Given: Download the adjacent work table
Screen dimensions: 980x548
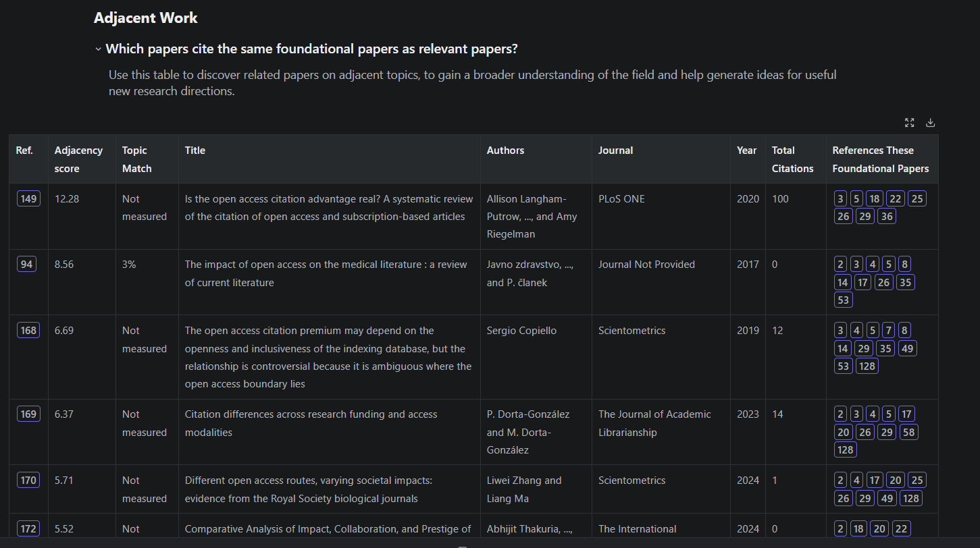Looking at the screenshot, I should click(930, 122).
